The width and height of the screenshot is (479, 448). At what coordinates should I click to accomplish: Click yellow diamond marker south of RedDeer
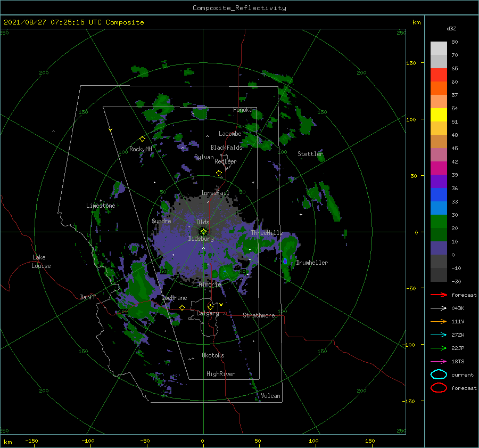(x=219, y=173)
